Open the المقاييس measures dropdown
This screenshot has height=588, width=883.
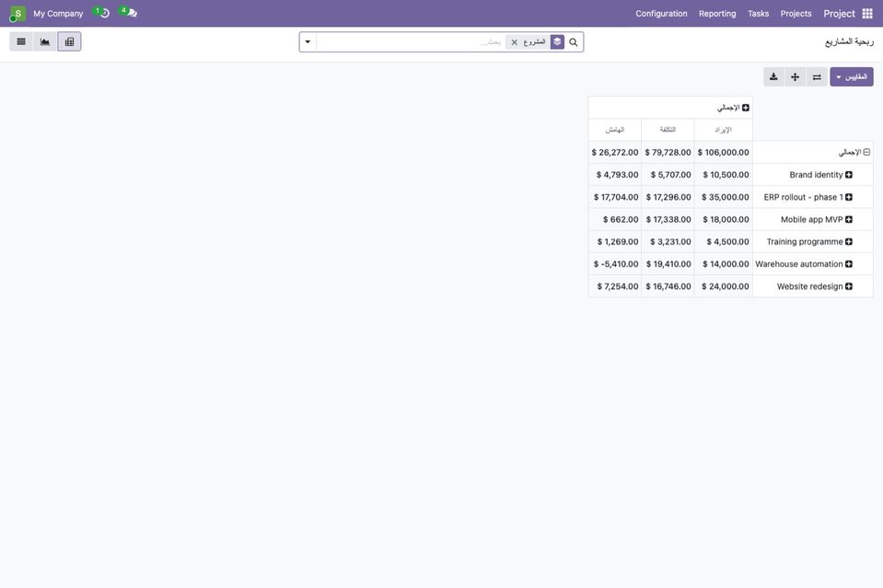coord(852,77)
